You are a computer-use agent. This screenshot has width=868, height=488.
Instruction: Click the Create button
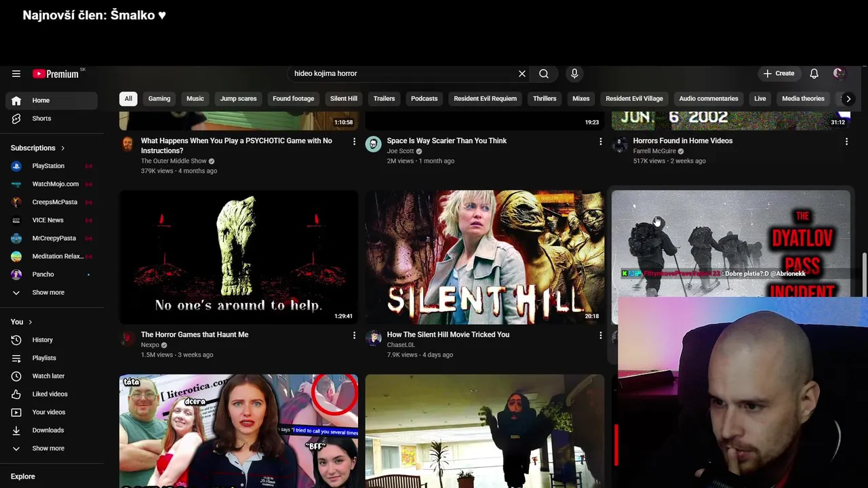coord(778,74)
